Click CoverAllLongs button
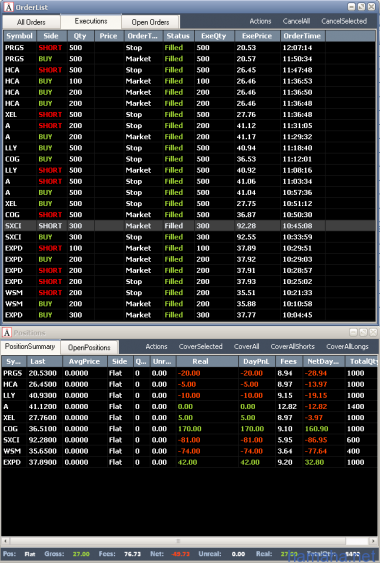The image size is (380, 563). (x=347, y=346)
